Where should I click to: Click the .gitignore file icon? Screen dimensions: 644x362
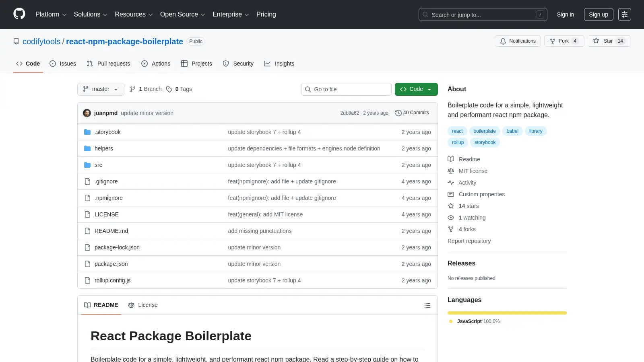(x=87, y=181)
